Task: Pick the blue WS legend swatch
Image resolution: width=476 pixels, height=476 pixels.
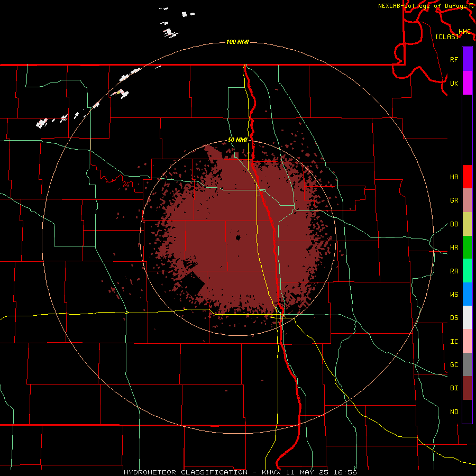Action: point(467,294)
